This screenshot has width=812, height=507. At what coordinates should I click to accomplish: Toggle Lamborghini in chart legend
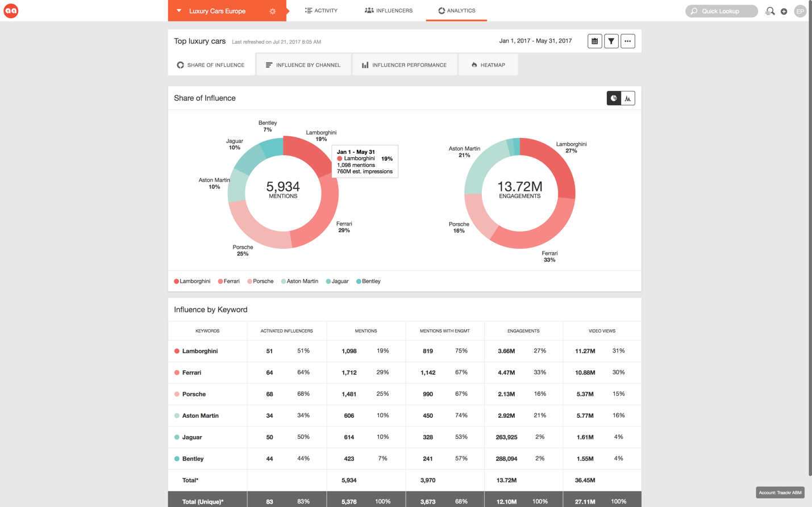click(x=192, y=281)
